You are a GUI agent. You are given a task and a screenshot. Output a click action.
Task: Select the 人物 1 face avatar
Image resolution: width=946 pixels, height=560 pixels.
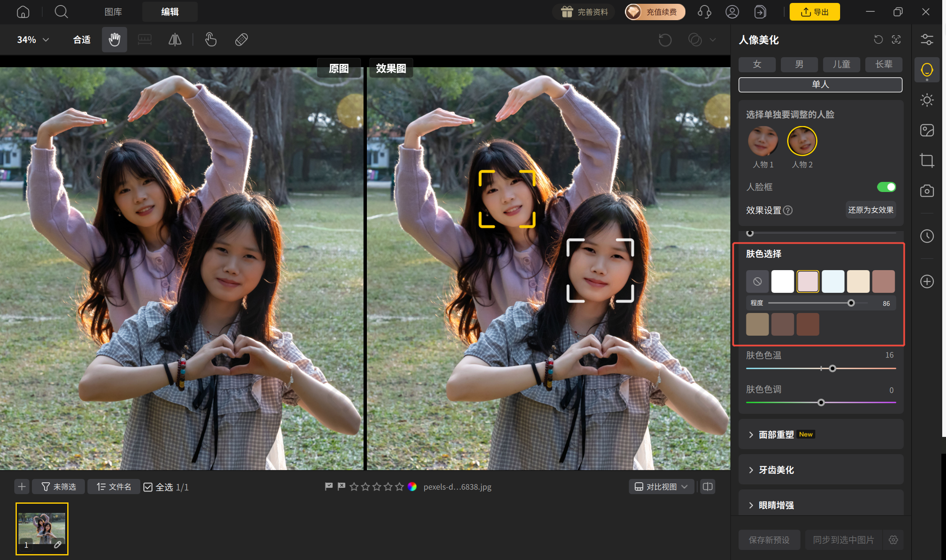(x=763, y=142)
